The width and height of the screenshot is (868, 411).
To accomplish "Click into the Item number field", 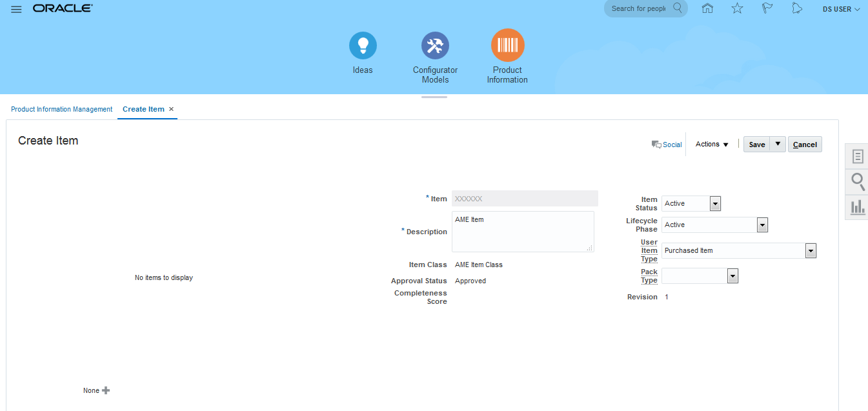I will click(525, 199).
